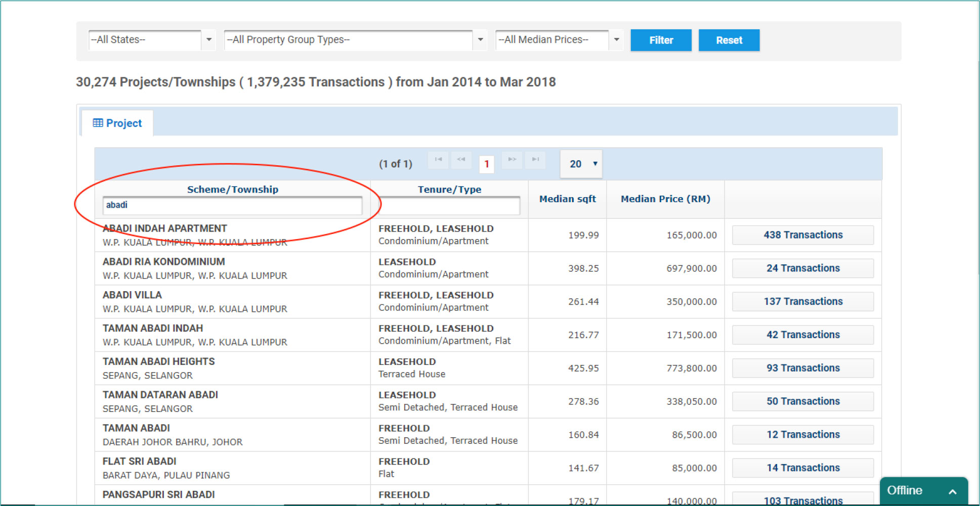Click Terraced House type for Taman Abadi Heights
This screenshot has width=980, height=506.
412,374
